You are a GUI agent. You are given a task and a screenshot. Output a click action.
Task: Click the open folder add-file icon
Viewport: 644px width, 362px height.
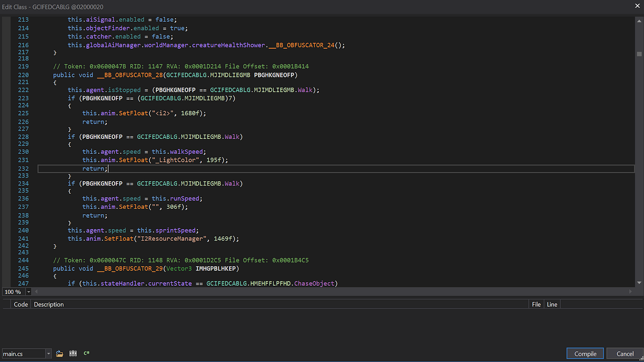click(x=59, y=353)
